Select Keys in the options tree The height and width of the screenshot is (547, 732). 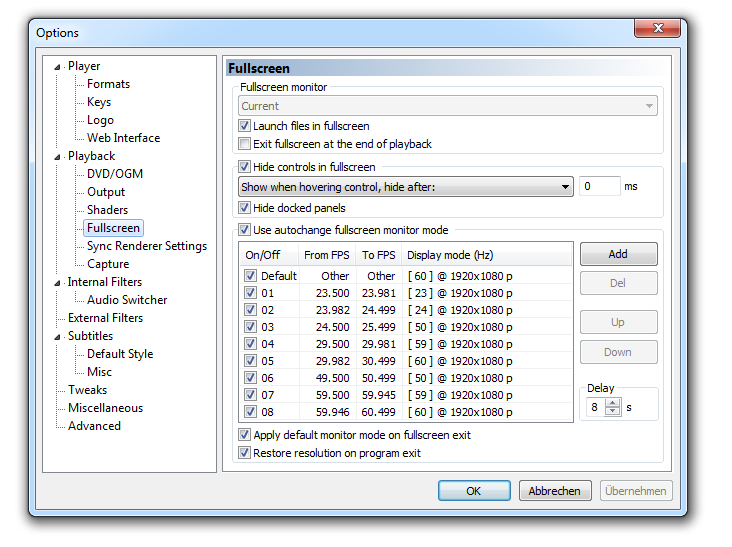[99, 102]
